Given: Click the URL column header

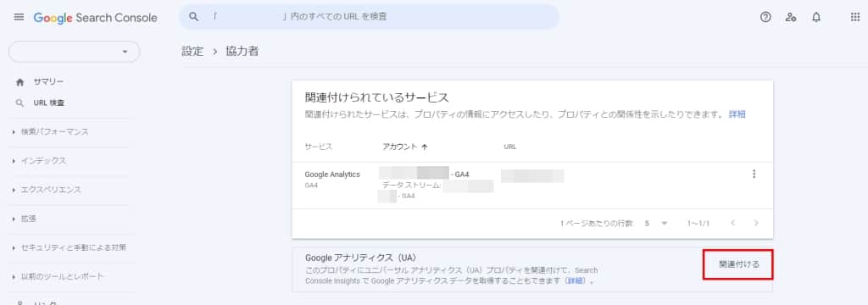Looking at the screenshot, I should (509, 147).
